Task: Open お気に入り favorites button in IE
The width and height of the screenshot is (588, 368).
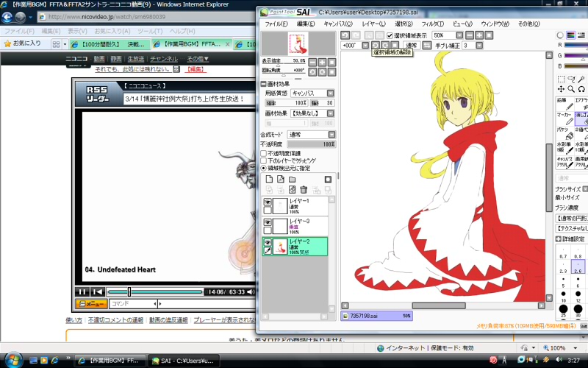Action: tap(22, 43)
